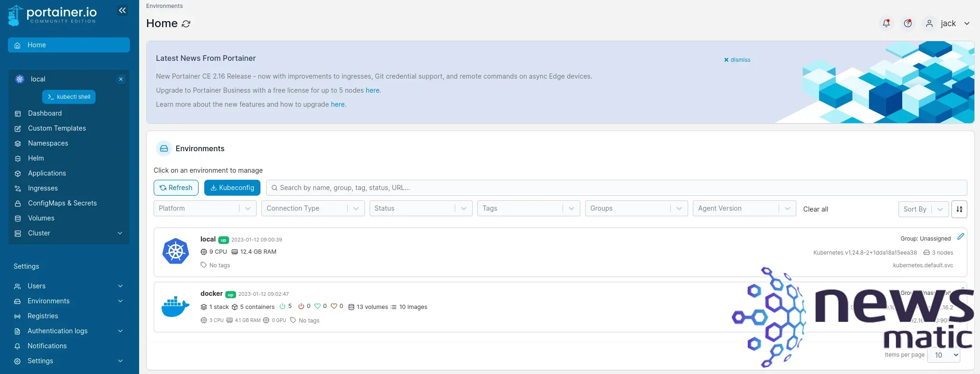980x374 pixels.
Task: Open the Platform filter dropdown
Action: tap(205, 208)
